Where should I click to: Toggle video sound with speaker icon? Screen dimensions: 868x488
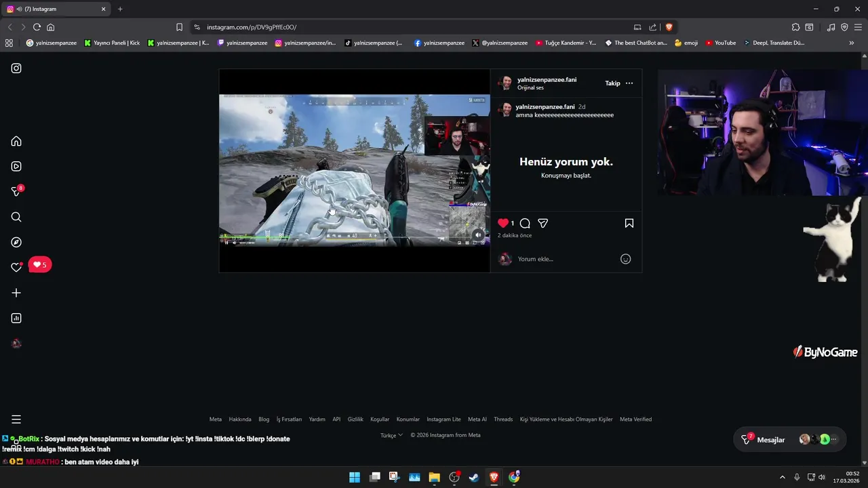(478, 235)
